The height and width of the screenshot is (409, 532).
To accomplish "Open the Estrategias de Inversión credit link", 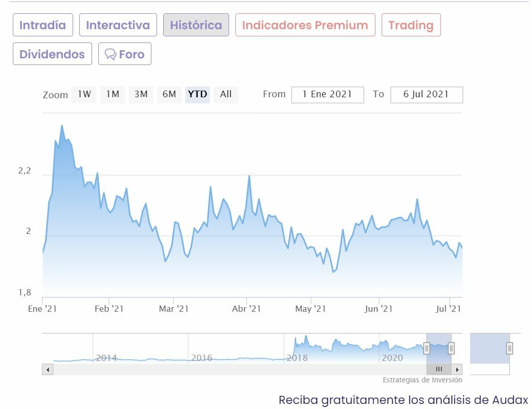I will pyautogui.click(x=422, y=380).
